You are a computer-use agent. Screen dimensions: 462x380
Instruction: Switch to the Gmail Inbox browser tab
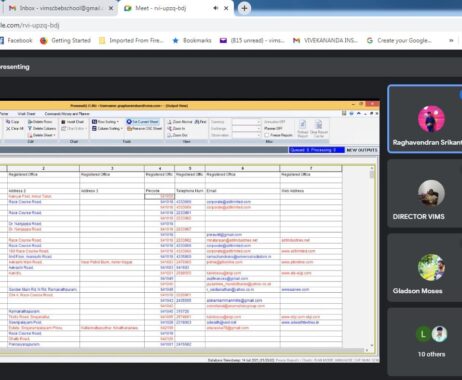click(x=60, y=8)
